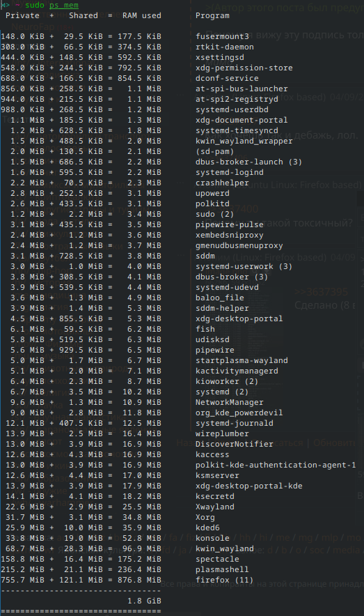The height and width of the screenshot is (616, 364).
Task: Click the faint mlp board link
Action: coord(329,537)
